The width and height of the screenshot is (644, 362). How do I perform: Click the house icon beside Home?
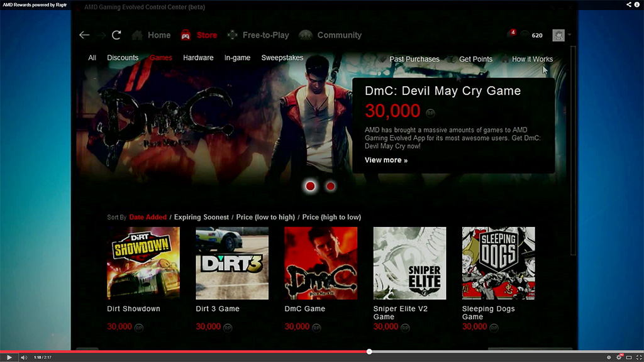coord(137,35)
